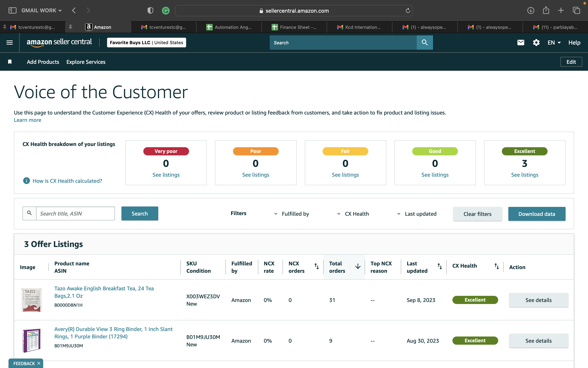
Task: Click the Safari share icon
Action: point(546,10)
